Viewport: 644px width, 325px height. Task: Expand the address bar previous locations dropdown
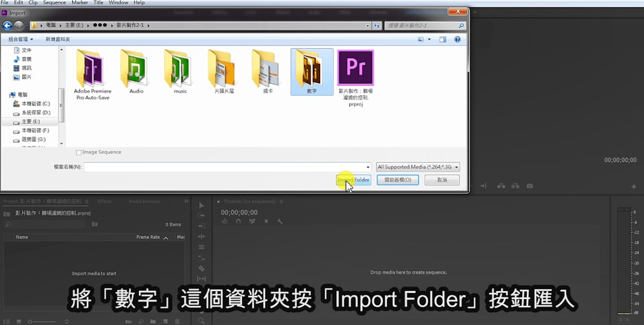pos(367,25)
